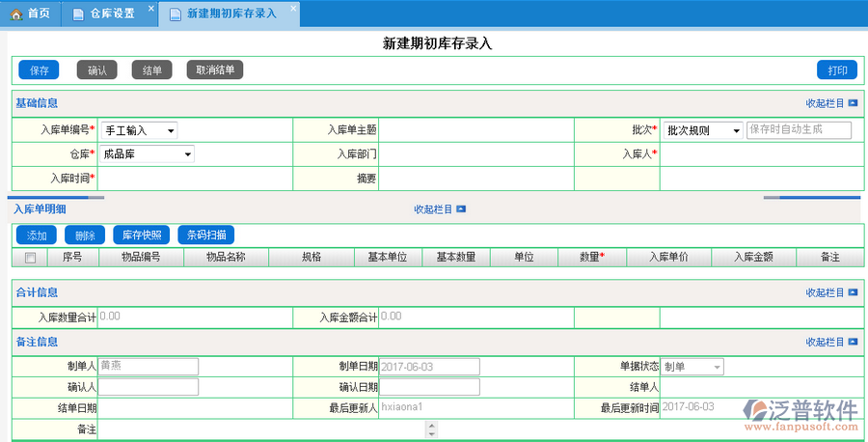
Task: Click collapse icon beside 入库单明细 收起栏目
Action: (x=461, y=208)
